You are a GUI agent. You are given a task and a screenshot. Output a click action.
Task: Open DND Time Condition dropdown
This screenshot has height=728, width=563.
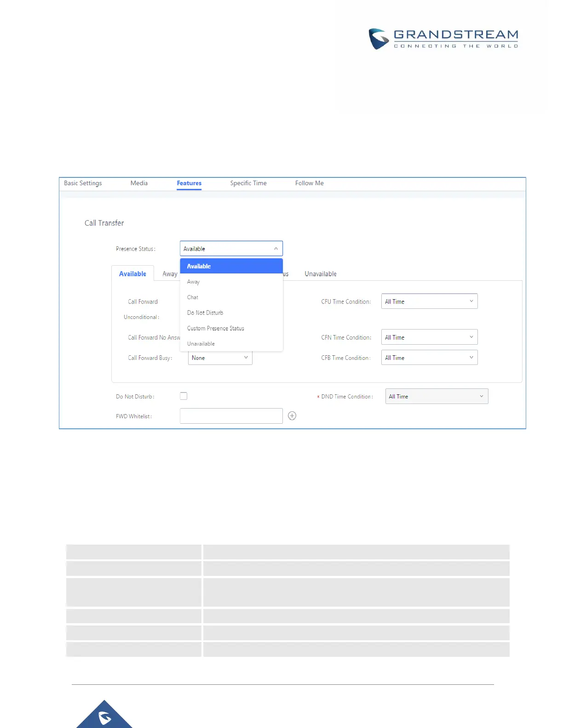[x=437, y=396]
